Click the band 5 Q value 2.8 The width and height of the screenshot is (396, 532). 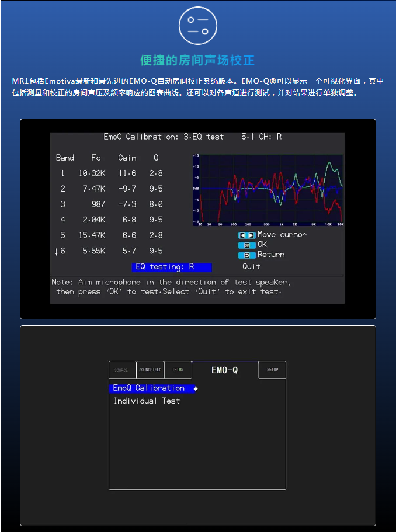point(155,235)
